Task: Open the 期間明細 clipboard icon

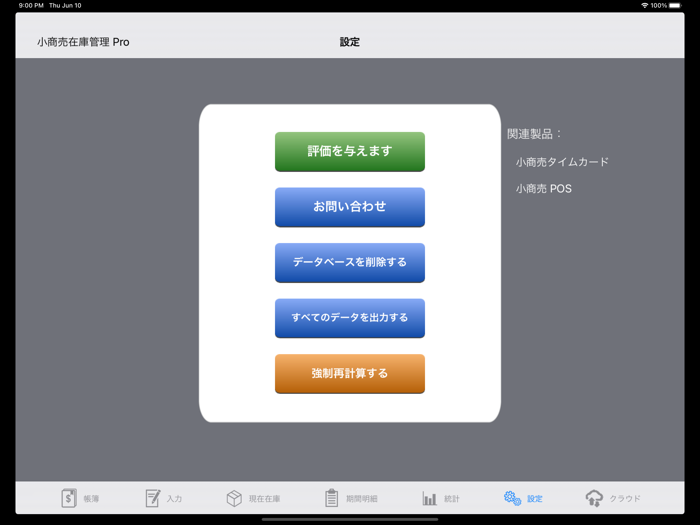Action: (331, 498)
